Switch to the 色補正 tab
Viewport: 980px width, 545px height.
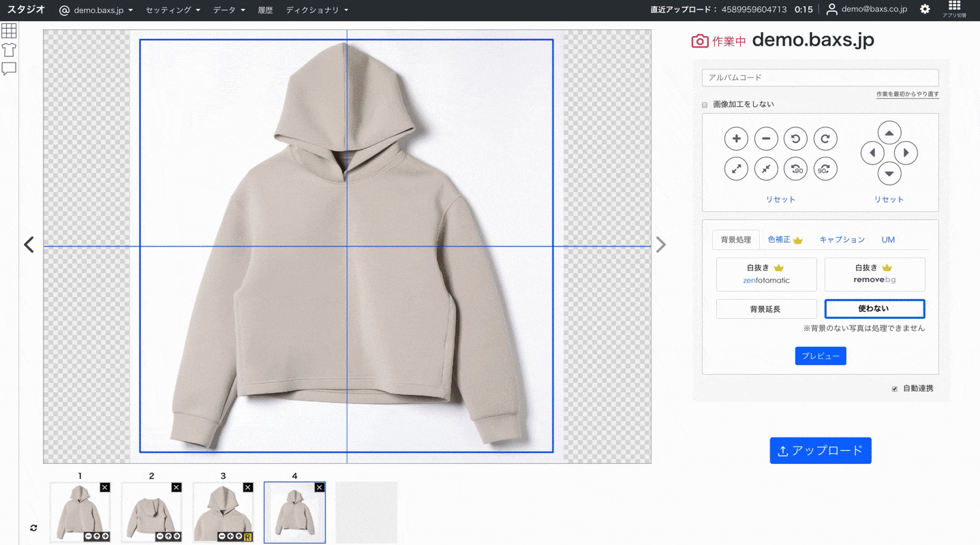coord(785,240)
